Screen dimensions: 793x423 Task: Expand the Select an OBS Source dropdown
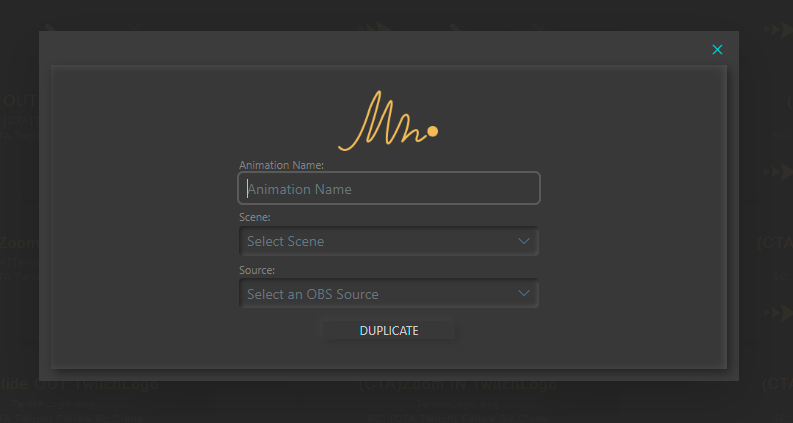pos(380,293)
